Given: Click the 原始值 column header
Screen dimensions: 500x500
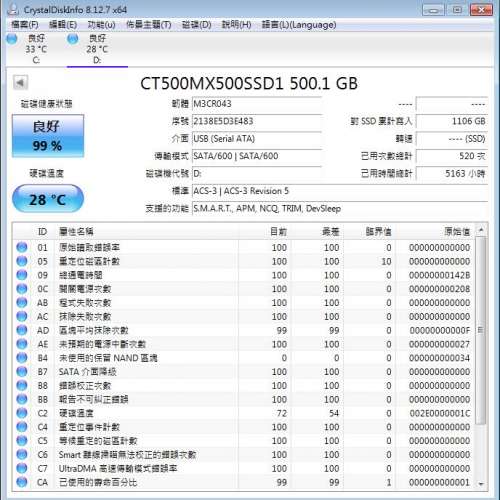Looking at the screenshot, I should [434, 231].
